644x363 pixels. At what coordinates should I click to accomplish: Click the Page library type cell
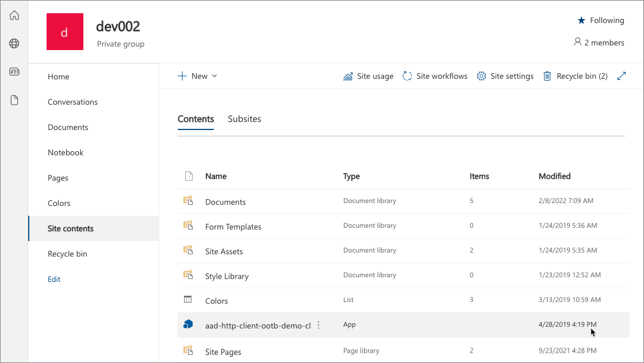361,351
